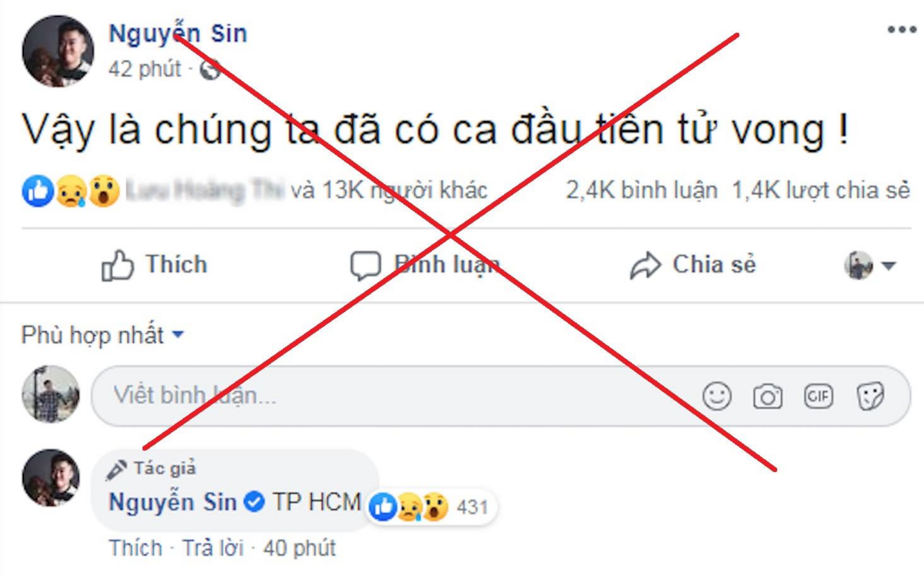This screenshot has width=924, height=576.
Task: Click the emoji smiley icon in comment box
Action: pyautogui.click(x=717, y=396)
